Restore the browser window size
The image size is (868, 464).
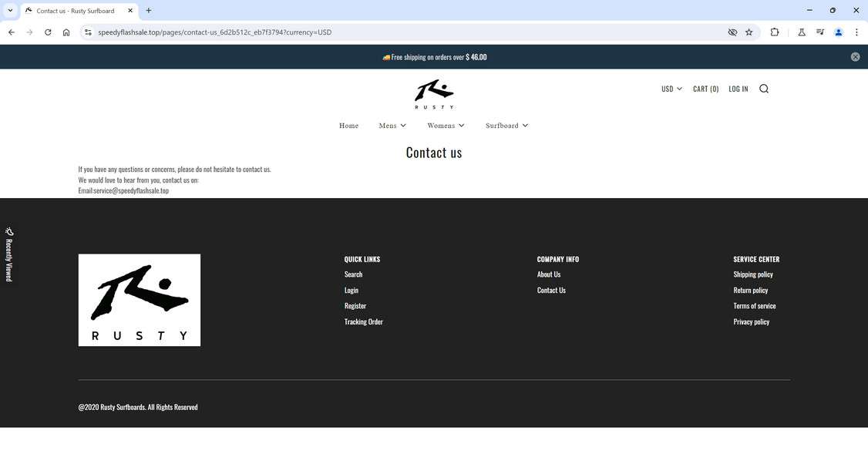click(833, 11)
